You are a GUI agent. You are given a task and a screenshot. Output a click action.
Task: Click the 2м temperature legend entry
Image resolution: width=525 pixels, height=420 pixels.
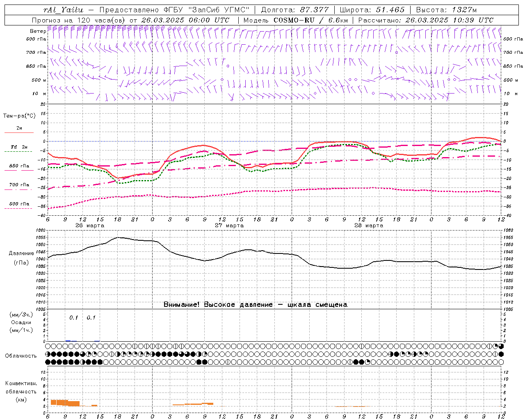[x=19, y=128]
